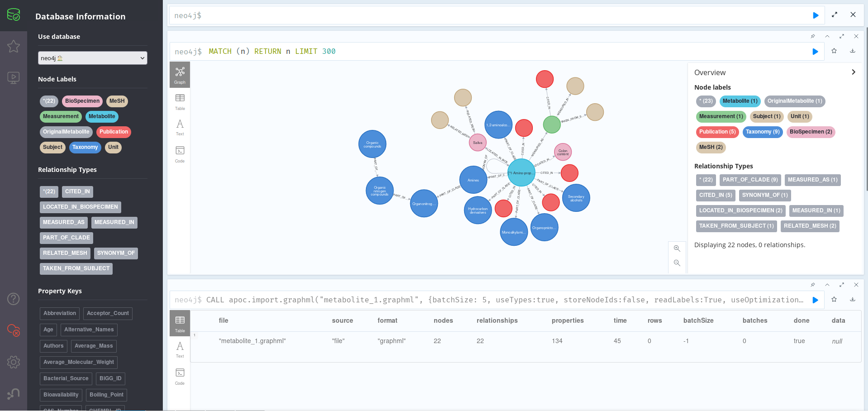Select the Publication label in sidebar
The width and height of the screenshot is (868, 411).
(114, 132)
